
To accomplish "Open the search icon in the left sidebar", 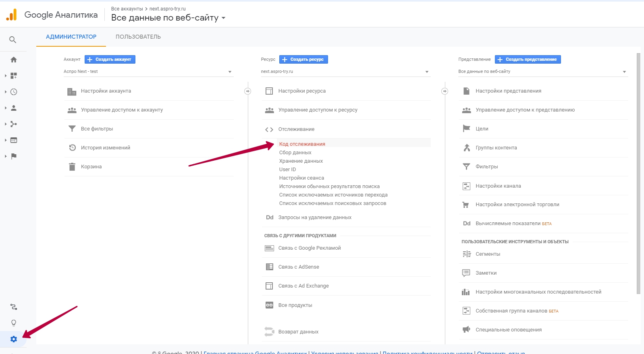I will pyautogui.click(x=13, y=40).
